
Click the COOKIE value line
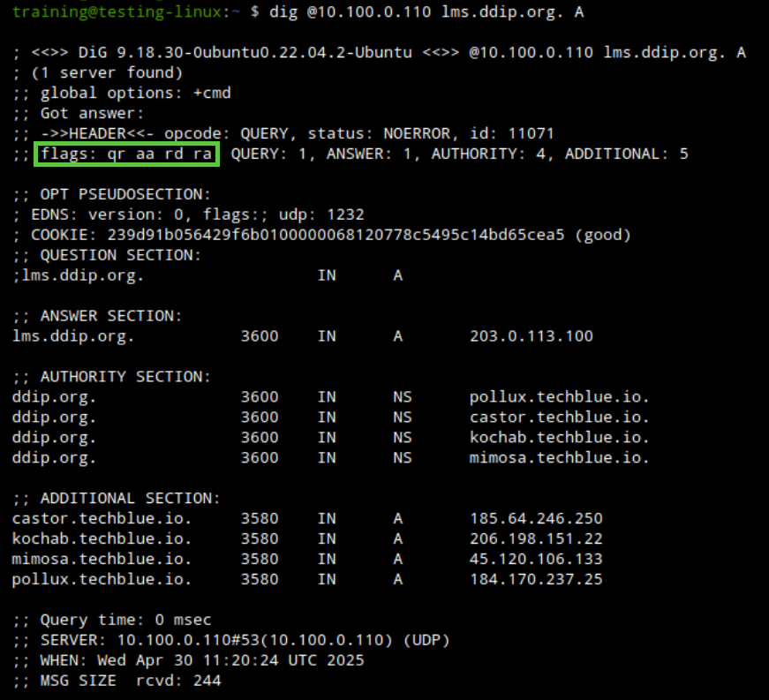click(x=322, y=236)
